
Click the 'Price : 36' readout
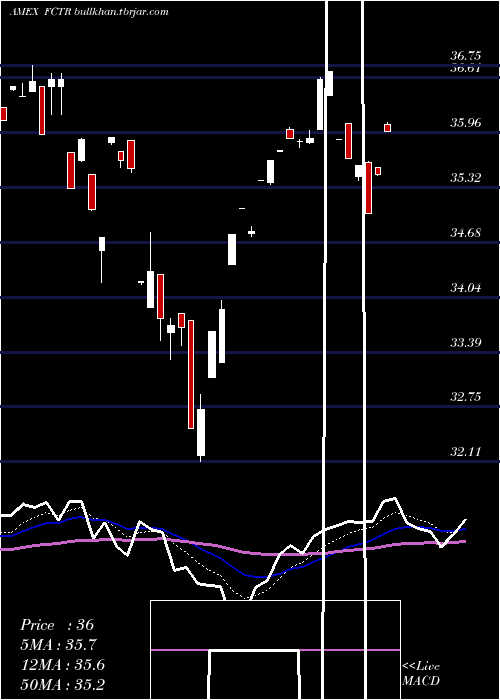[57, 625]
